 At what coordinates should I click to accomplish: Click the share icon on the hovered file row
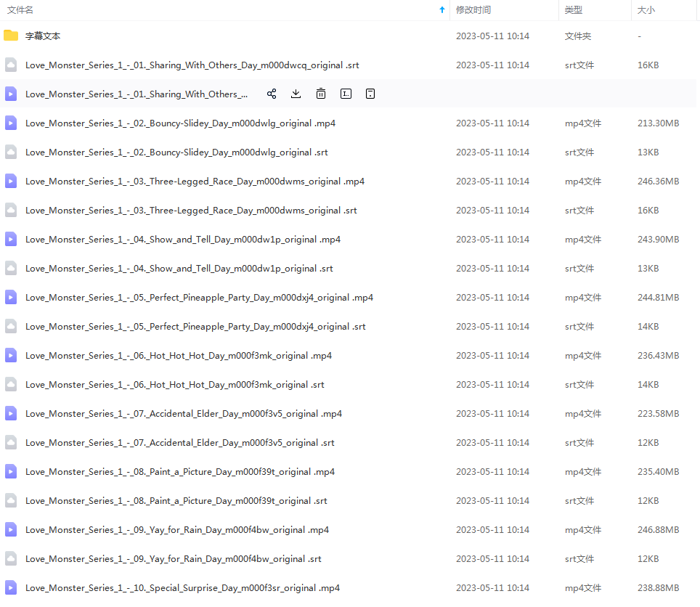pyautogui.click(x=272, y=94)
